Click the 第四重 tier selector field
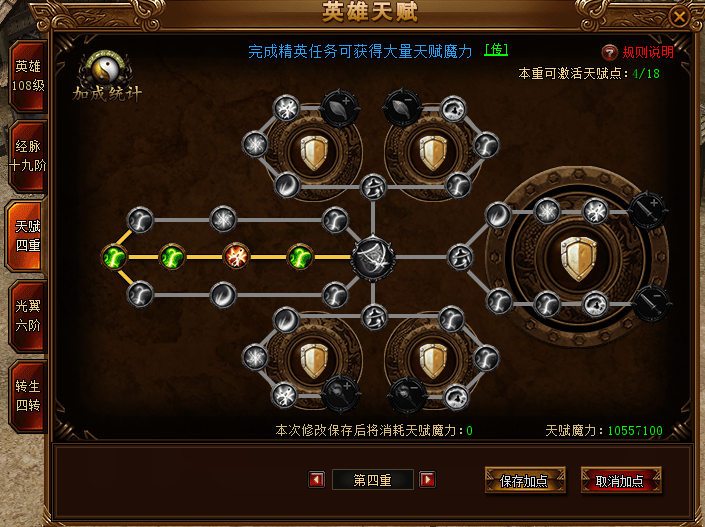This screenshot has height=527, width=705. (x=372, y=480)
